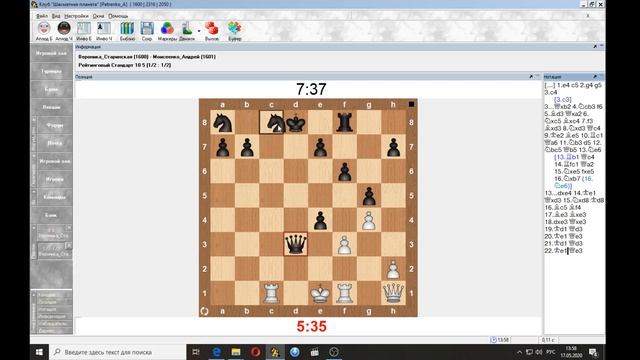This screenshot has width=640, height=360.
Task: Click the white queen on h1
Action: (393, 293)
